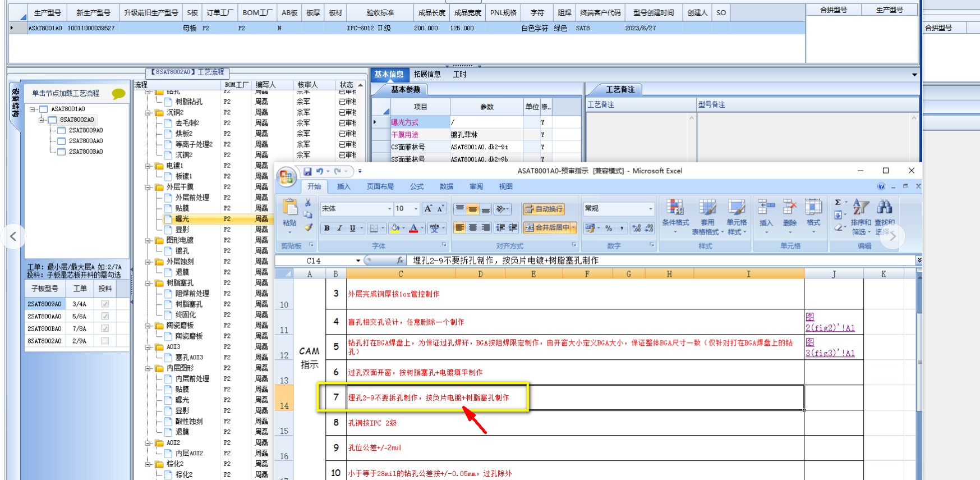980x480 pixels.
Task: Toggle 投料 checkbox for 8SAT8002A0
Action: [105, 341]
